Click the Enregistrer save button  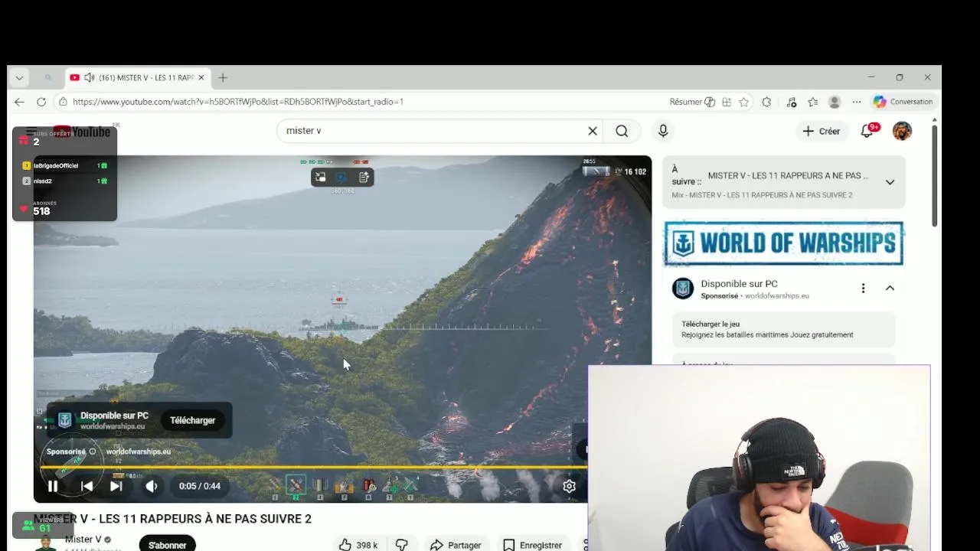[533, 545]
